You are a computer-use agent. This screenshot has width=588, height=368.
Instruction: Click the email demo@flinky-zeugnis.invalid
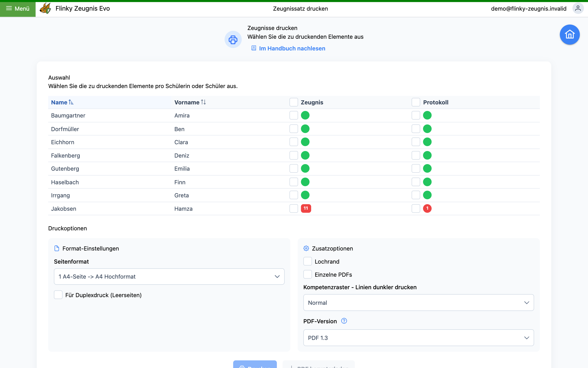[x=529, y=8]
